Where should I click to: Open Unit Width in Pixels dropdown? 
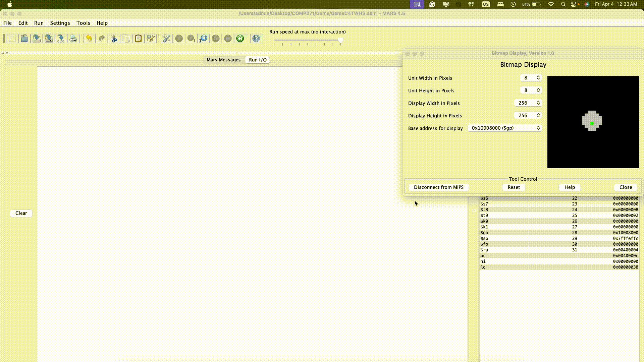point(531,78)
